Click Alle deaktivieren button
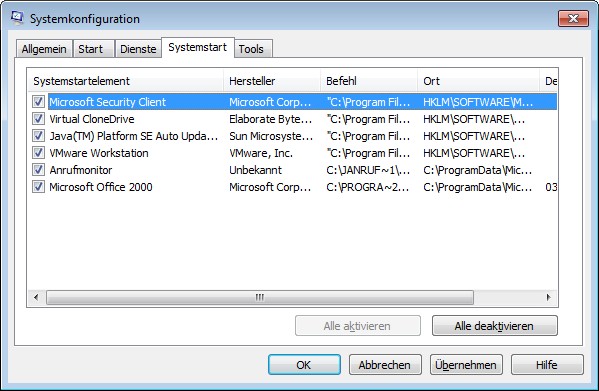Image resolution: width=599 pixels, height=391 pixels. (494, 326)
